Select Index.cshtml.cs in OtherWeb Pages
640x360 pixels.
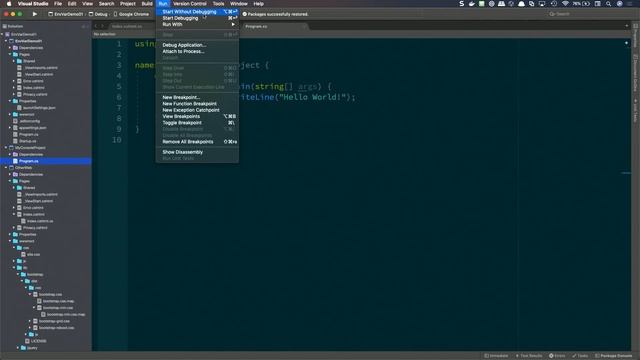pyautogui.click(x=40, y=221)
